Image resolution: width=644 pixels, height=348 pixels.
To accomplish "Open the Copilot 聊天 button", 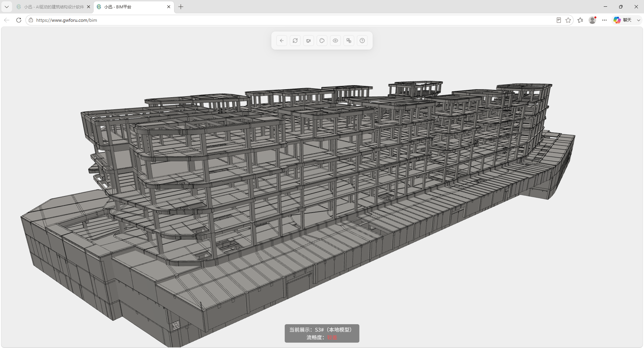I will [x=623, y=20].
